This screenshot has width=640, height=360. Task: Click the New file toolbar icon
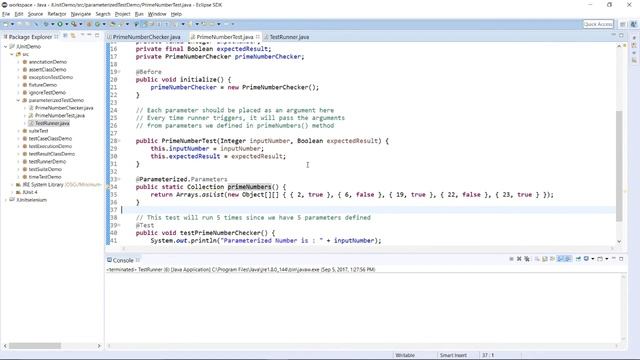coord(5,24)
